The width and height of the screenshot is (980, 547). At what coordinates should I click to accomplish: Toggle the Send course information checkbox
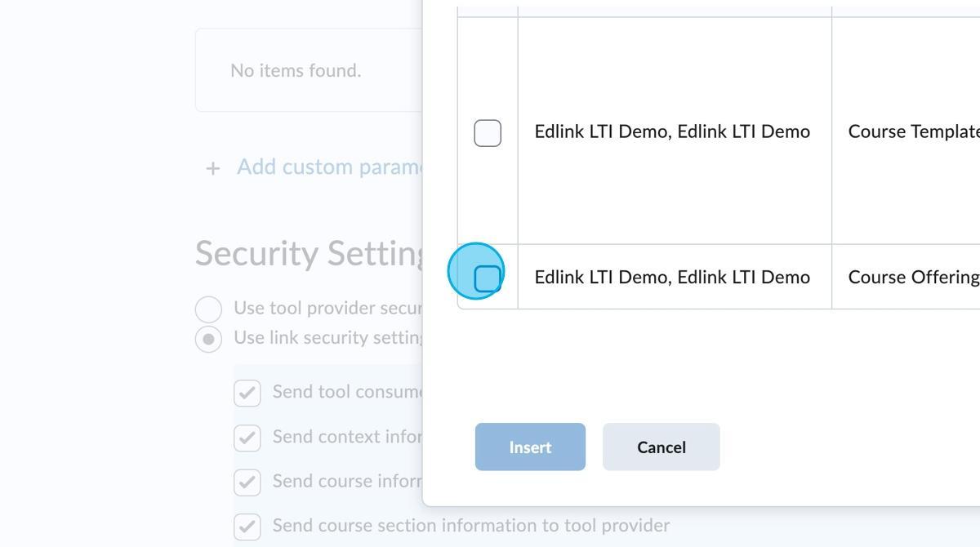(x=247, y=482)
